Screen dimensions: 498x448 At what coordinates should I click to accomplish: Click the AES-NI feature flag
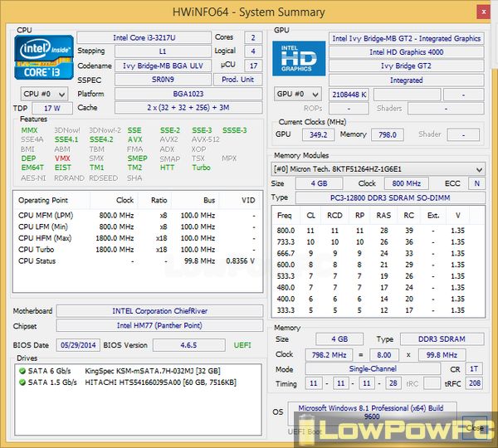[33, 178]
